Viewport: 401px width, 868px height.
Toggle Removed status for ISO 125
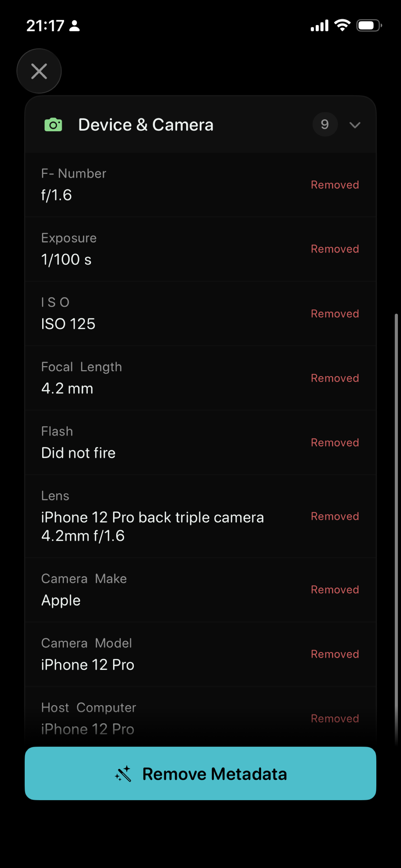click(335, 314)
